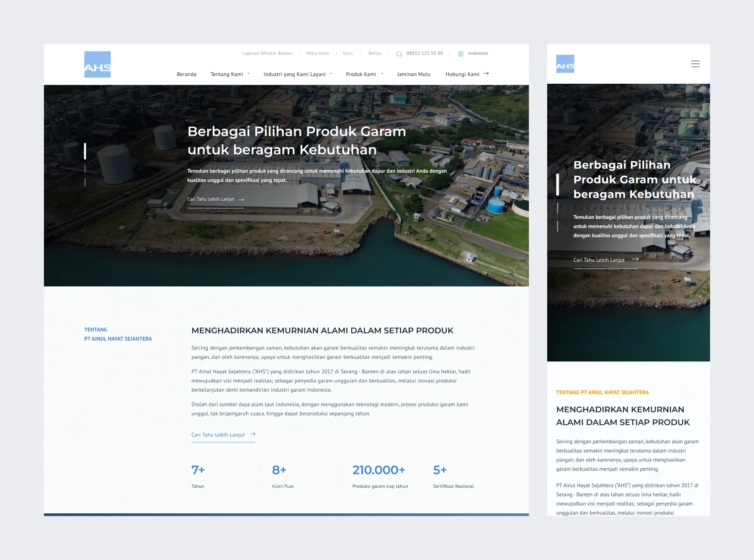Image resolution: width=754 pixels, height=560 pixels.
Task: Expand the Produk Kami dropdown
Action: pyautogui.click(x=382, y=74)
